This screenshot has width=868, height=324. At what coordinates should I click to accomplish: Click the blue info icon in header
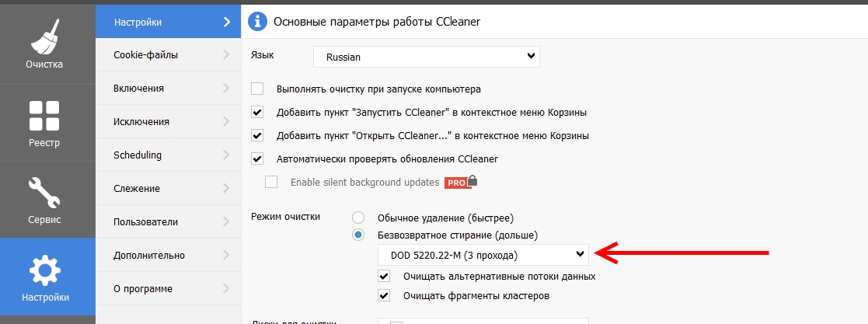click(x=257, y=22)
